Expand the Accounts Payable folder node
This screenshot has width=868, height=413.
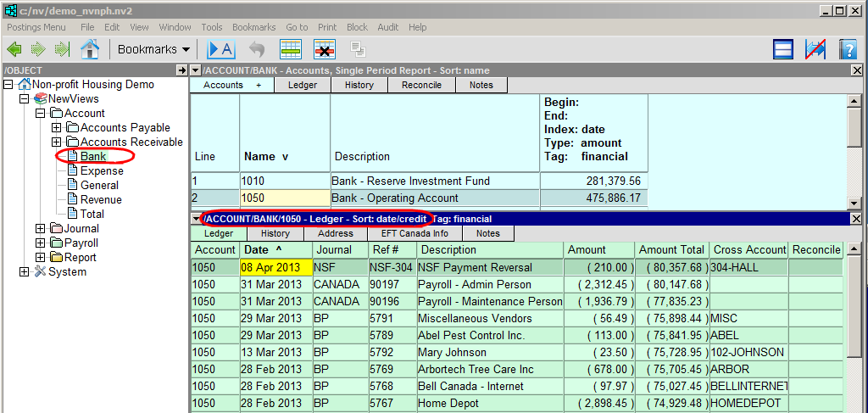tap(56, 128)
